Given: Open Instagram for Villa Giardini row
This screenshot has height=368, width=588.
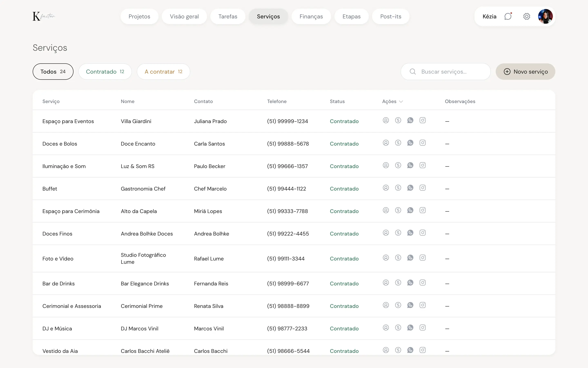Looking at the screenshot, I should [423, 120].
